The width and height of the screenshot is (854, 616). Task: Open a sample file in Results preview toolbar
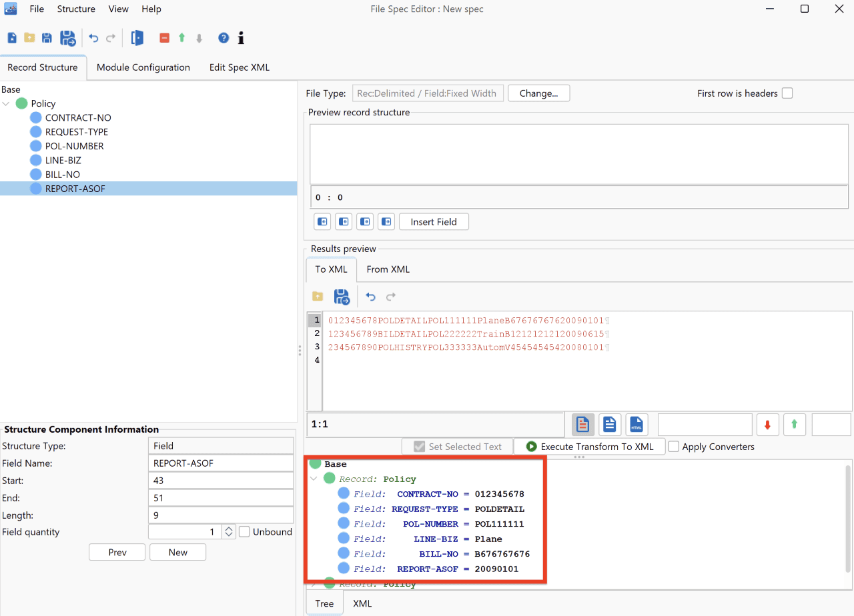(x=318, y=297)
